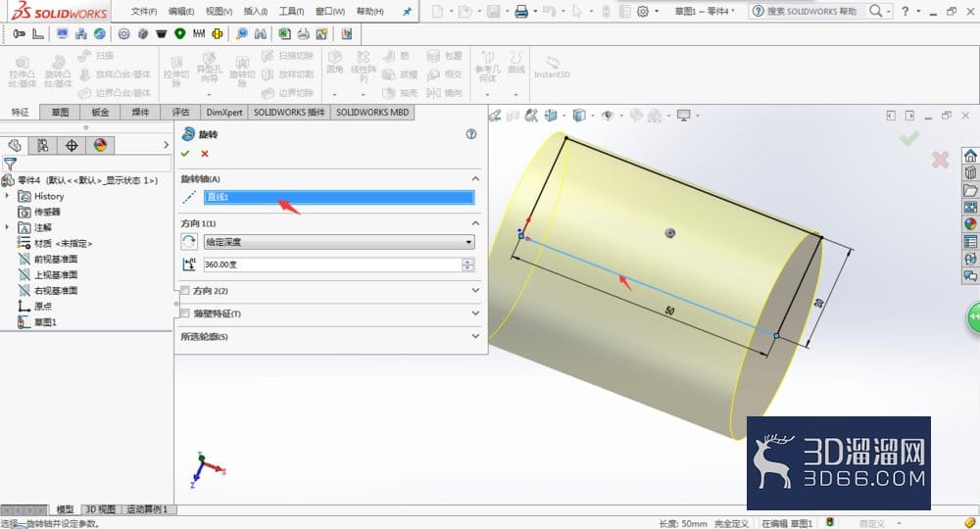Click the 360.00度 angle input field

click(332, 264)
